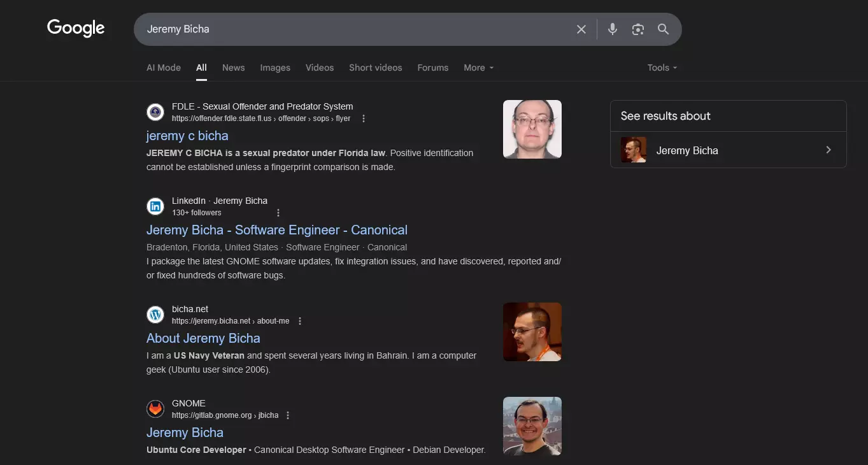Open the Tools dropdown
868x465 pixels.
point(662,68)
